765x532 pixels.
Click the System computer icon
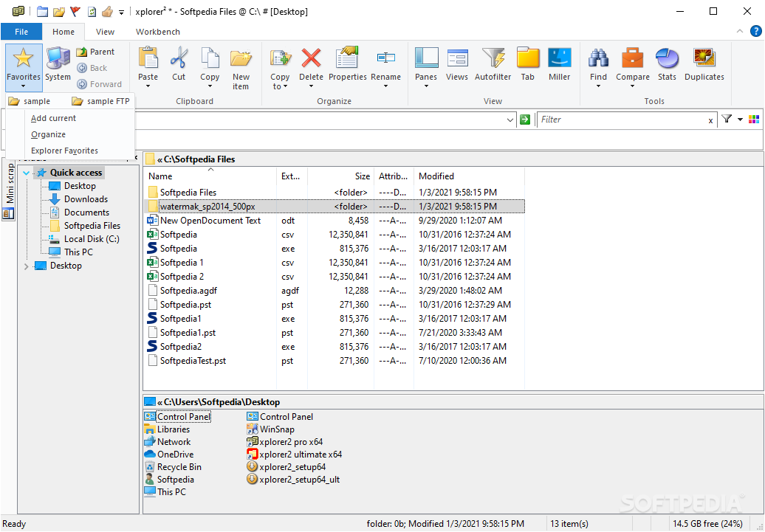58,58
